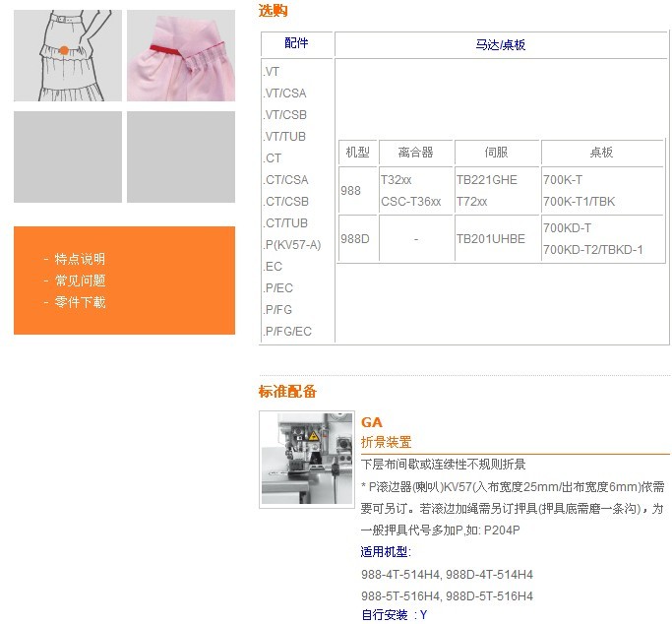Choose the .VT/CSA accessory
The height and width of the screenshot is (624, 672).
click(x=284, y=94)
